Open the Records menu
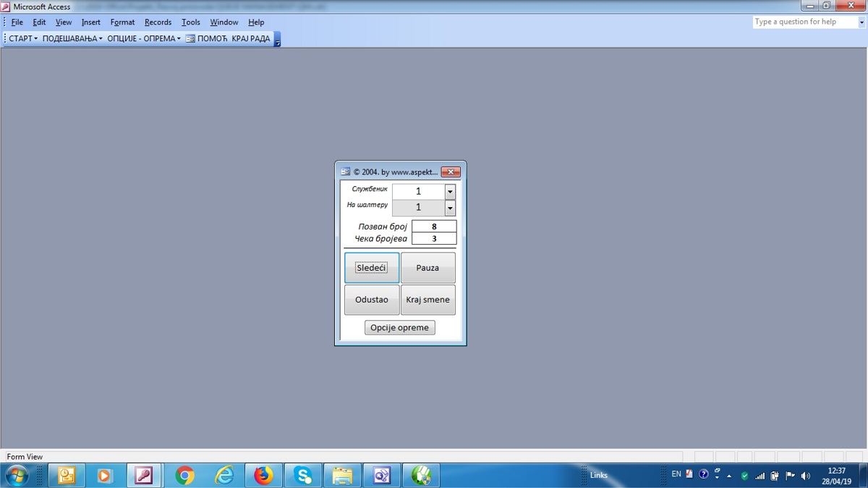The height and width of the screenshot is (488, 868). pyautogui.click(x=158, y=22)
